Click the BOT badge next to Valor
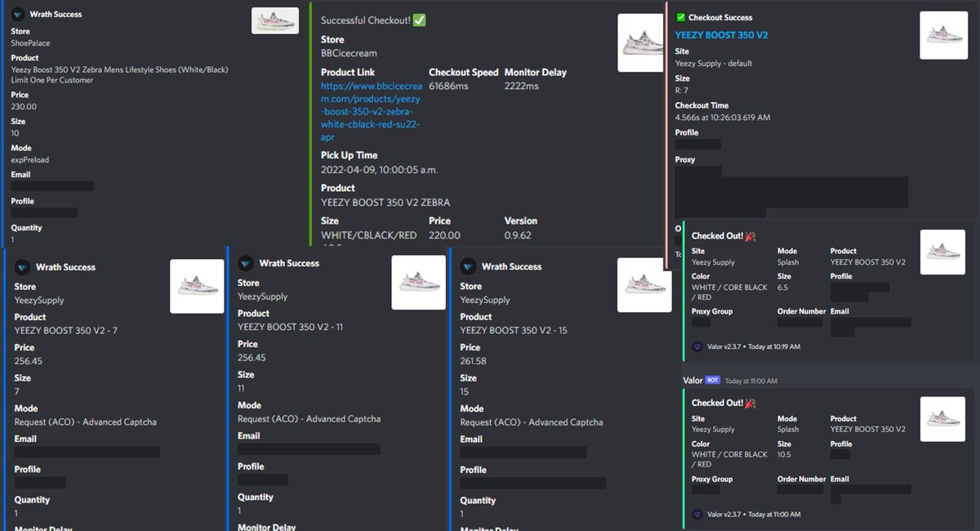 click(712, 381)
